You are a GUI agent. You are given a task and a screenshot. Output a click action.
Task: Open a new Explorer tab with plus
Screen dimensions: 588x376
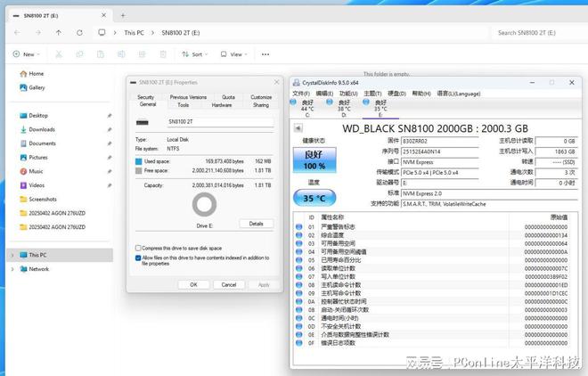123,15
